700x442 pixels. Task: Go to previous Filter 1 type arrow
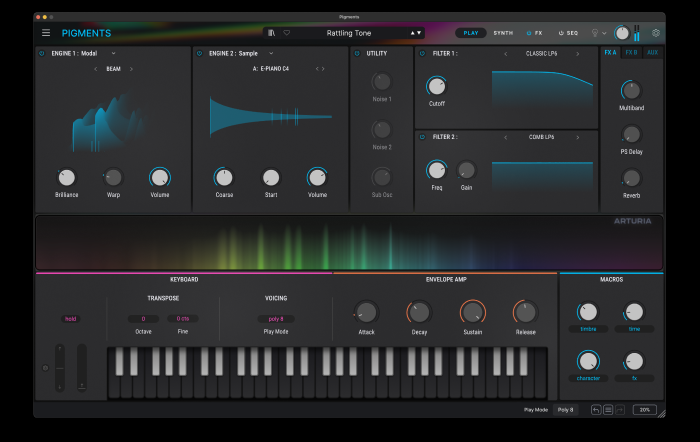coord(505,54)
